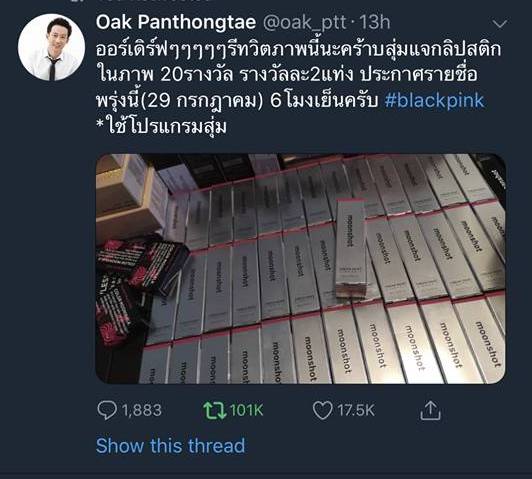Click the black-pink boxes in photo

coord(139,288)
